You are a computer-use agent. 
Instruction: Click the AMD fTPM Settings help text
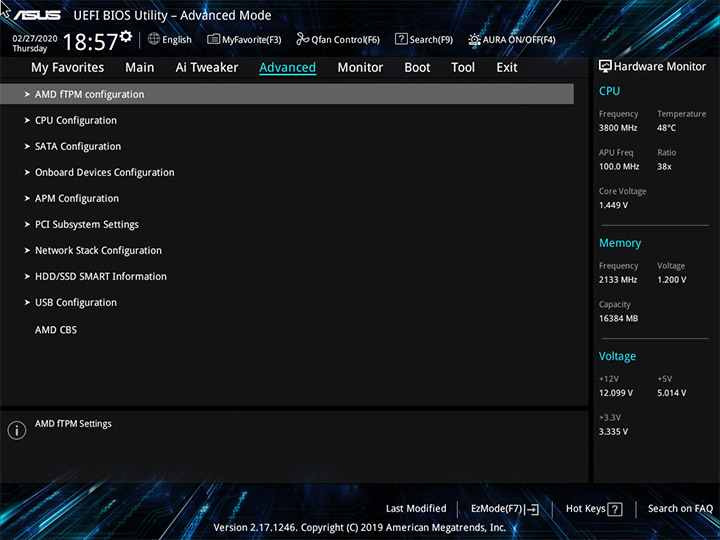click(73, 424)
